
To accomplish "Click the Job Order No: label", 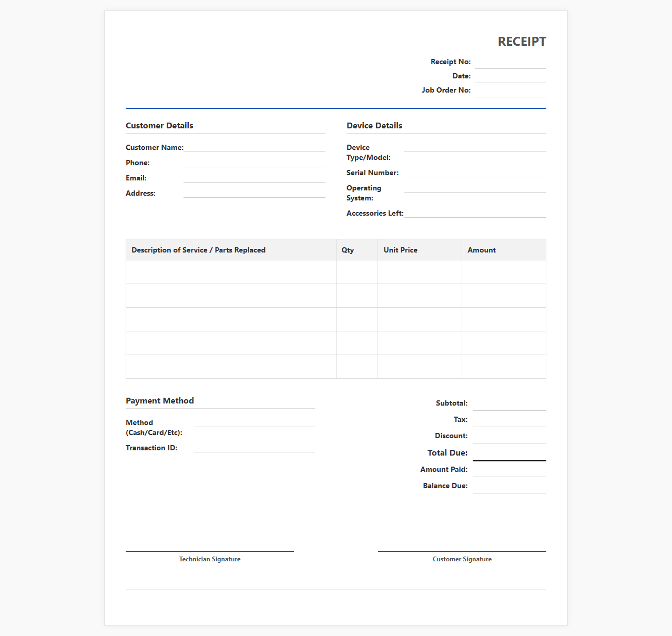I will click(x=446, y=90).
